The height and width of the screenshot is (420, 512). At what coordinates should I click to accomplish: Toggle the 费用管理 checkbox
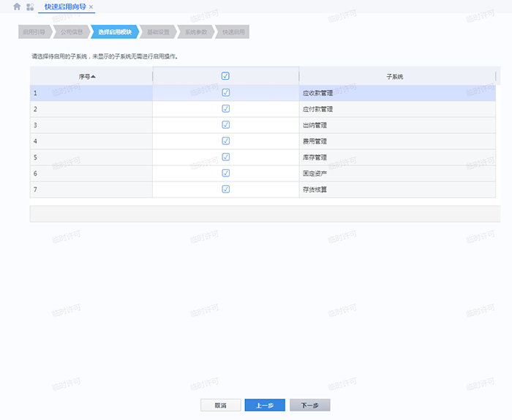225,141
